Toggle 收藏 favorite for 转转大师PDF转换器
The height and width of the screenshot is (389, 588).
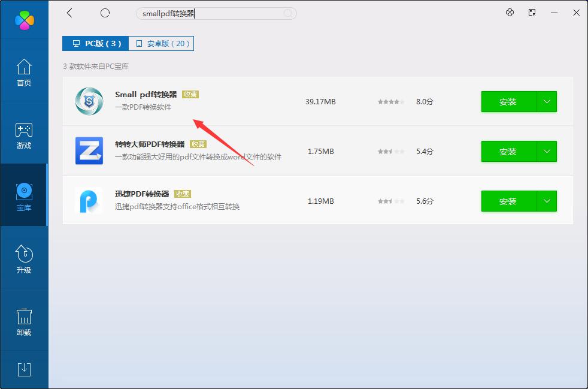[x=198, y=144]
